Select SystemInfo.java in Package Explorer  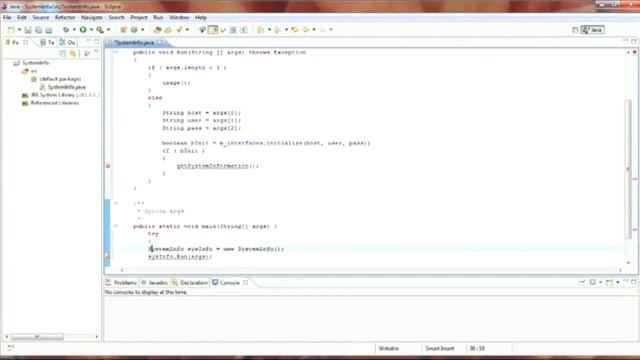pos(66,87)
